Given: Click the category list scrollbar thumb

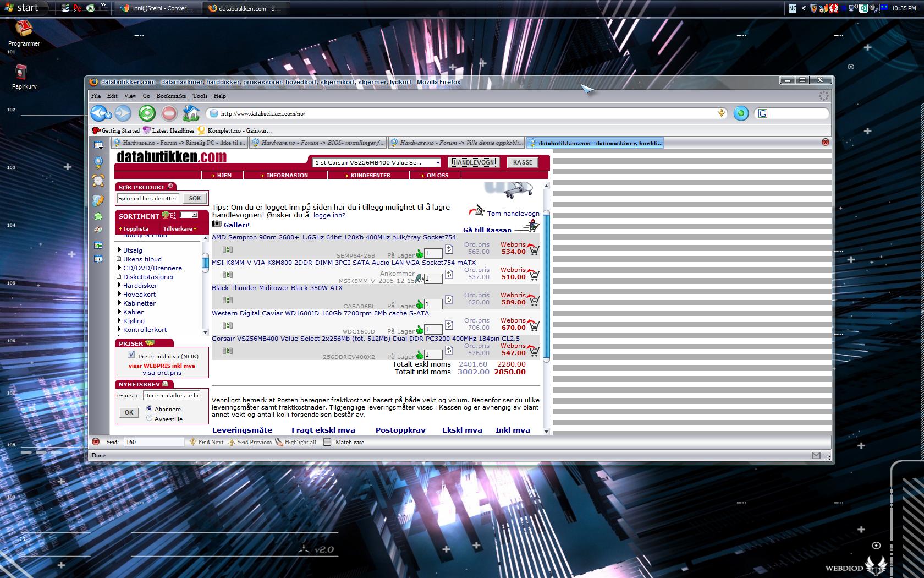Looking at the screenshot, I should coord(205,262).
